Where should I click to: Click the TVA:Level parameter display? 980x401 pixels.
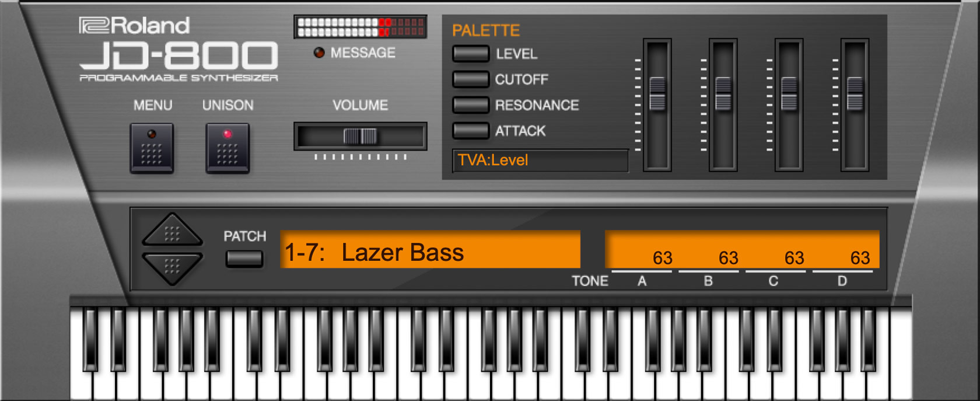click(540, 161)
